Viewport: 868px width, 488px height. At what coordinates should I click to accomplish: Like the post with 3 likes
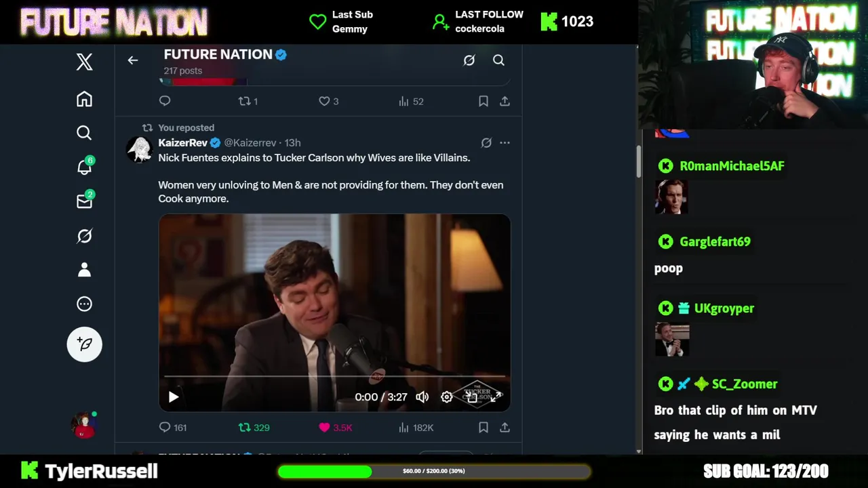click(x=329, y=101)
